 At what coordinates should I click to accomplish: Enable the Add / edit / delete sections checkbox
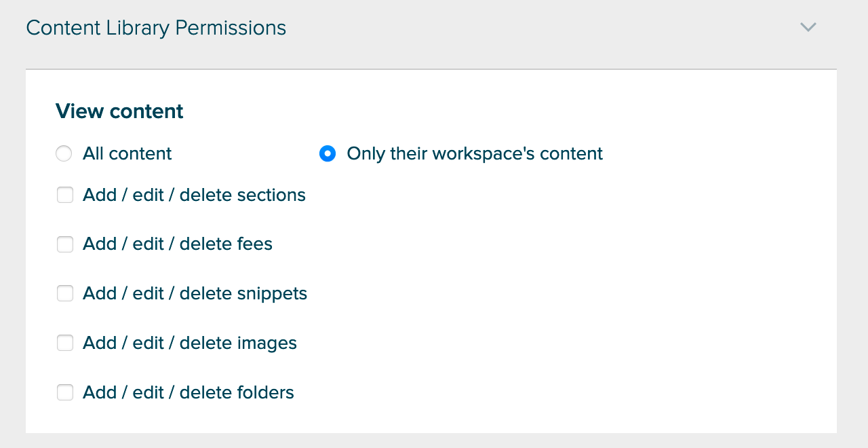coord(65,195)
